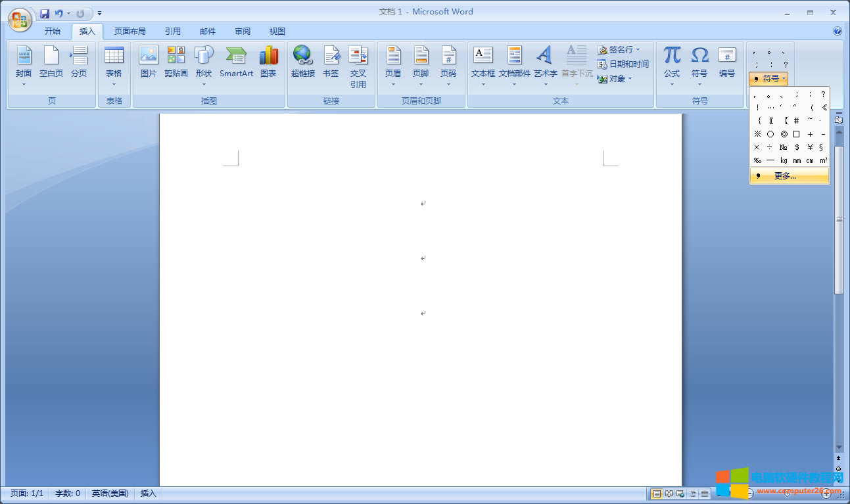Insert a 超链接 hyperlink
850x504 pixels.
click(303, 62)
